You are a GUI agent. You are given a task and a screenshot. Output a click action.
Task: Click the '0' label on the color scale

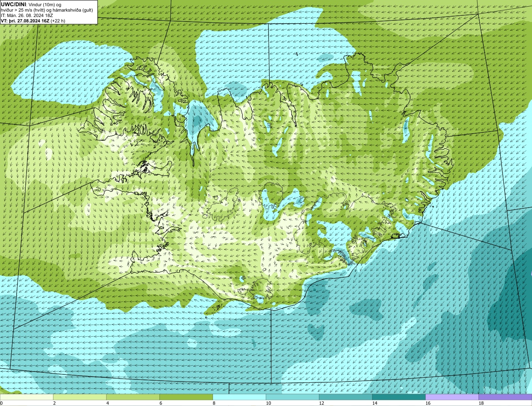click(2, 403)
